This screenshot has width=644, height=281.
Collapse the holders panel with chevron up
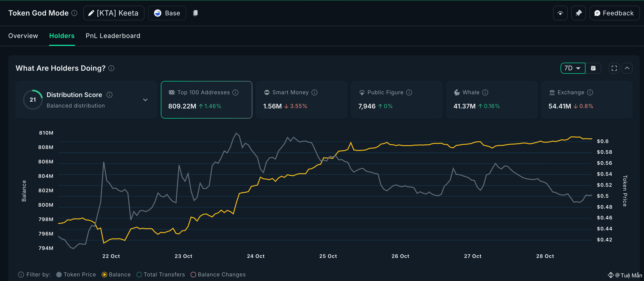(x=627, y=68)
